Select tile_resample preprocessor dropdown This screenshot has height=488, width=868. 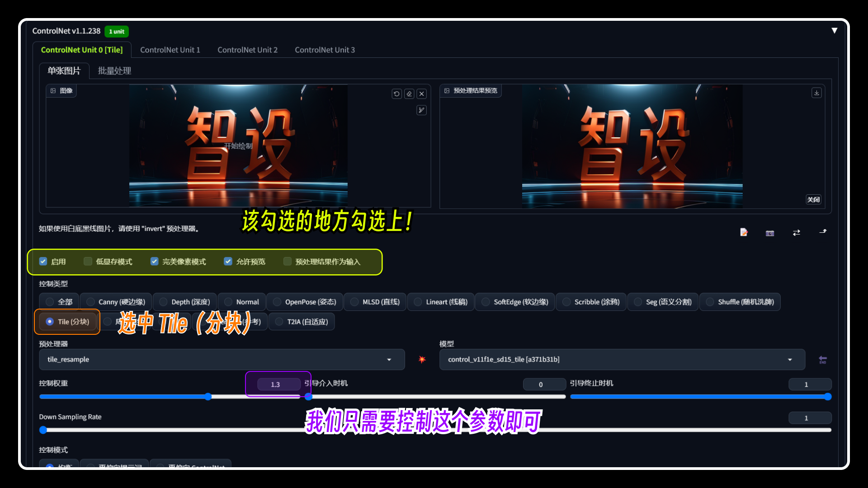217,359
